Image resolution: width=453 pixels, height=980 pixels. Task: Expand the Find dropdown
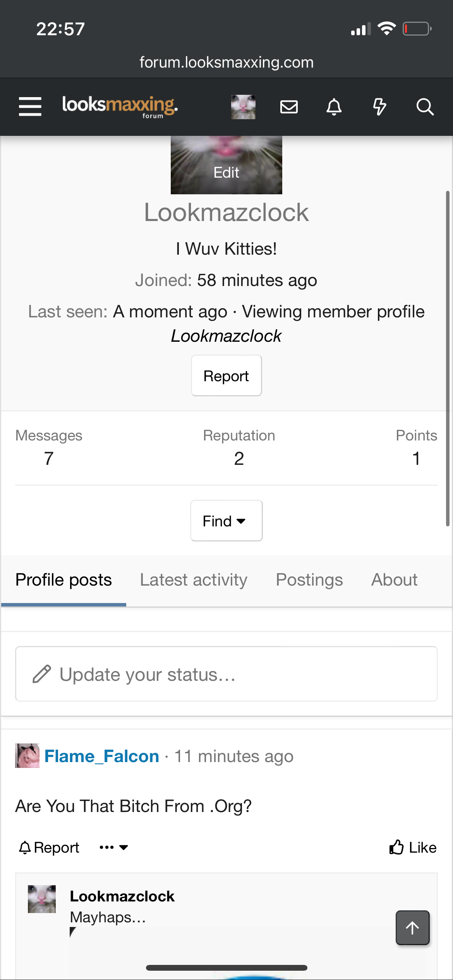point(226,521)
